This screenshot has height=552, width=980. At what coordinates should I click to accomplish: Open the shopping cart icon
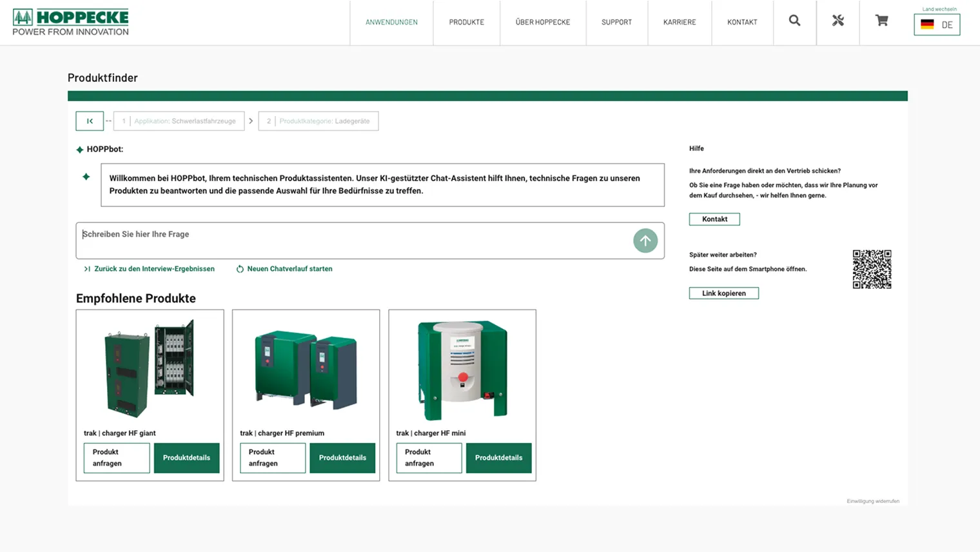(881, 21)
